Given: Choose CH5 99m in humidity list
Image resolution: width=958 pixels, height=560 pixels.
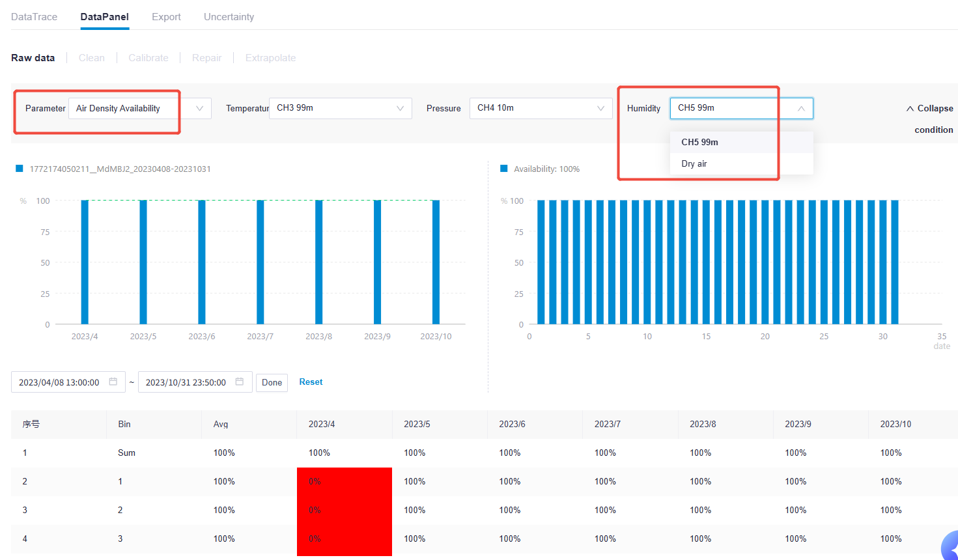Looking at the screenshot, I should [699, 142].
